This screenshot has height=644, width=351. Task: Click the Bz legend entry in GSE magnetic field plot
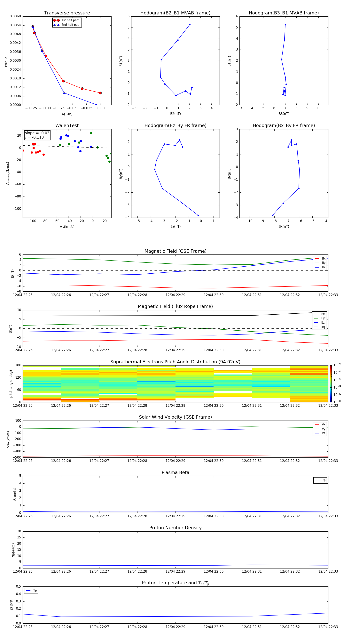[x=320, y=268]
